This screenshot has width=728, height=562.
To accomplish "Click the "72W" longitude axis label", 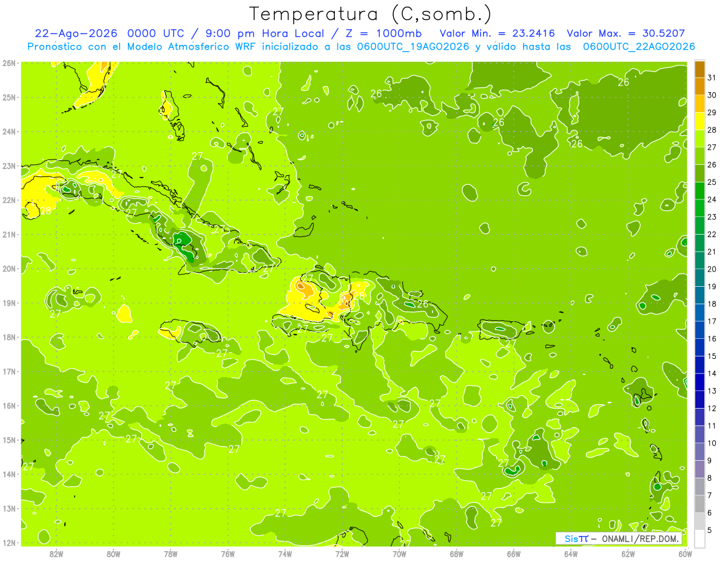I will pyautogui.click(x=342, y=554).
